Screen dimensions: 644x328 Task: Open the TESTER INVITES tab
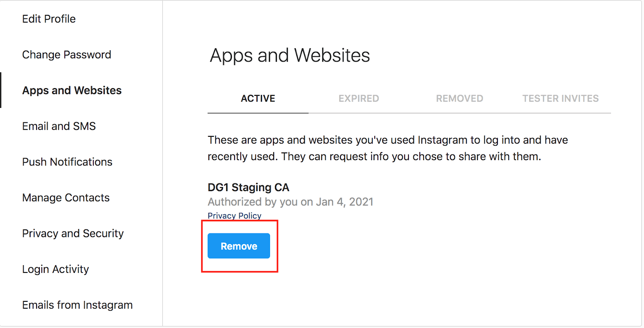pyautogui.click(x=560, y=99)
